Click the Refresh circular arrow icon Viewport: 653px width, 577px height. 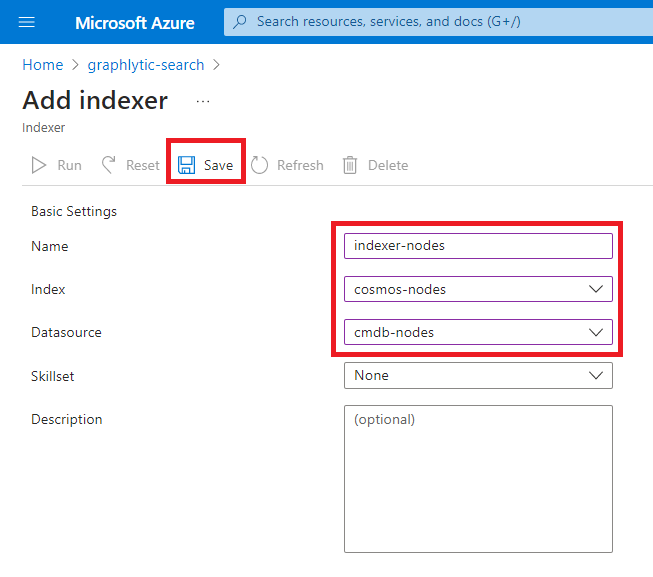[260, 165]
